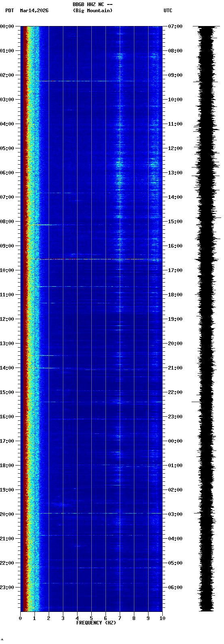The width and height of the screenshot is (224, 644).
Task: Click the PDT time label '00:00'
Action: click(7, 26)
